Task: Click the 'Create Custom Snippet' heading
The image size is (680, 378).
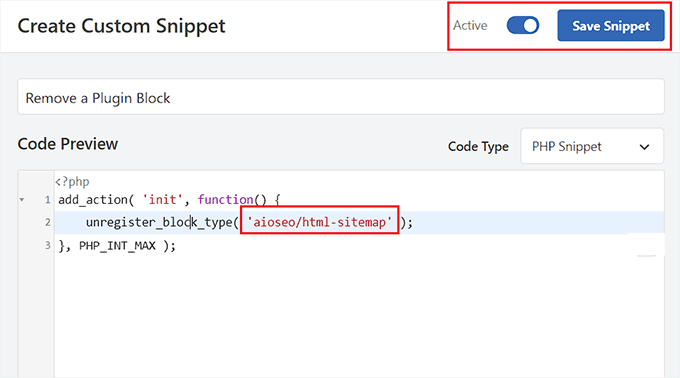Action: point(121,26)
